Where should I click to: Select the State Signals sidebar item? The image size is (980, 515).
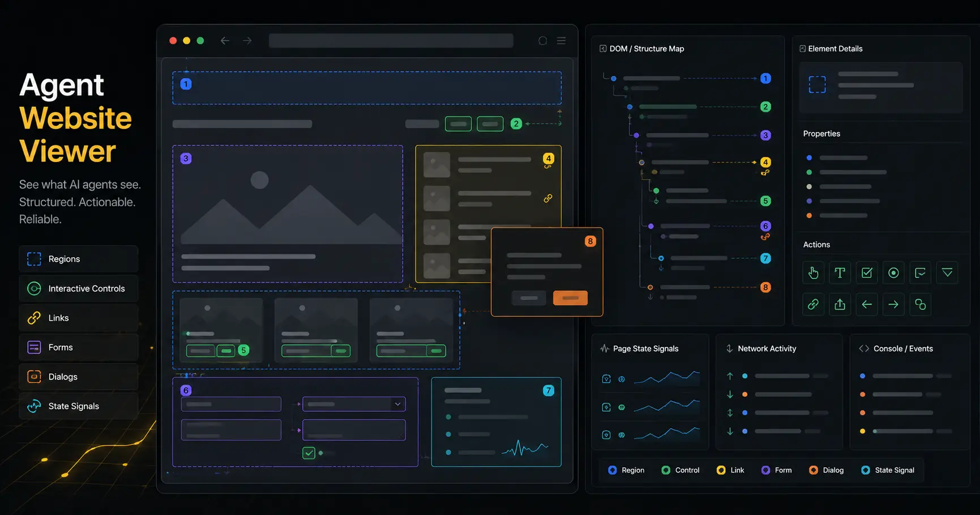79,406
